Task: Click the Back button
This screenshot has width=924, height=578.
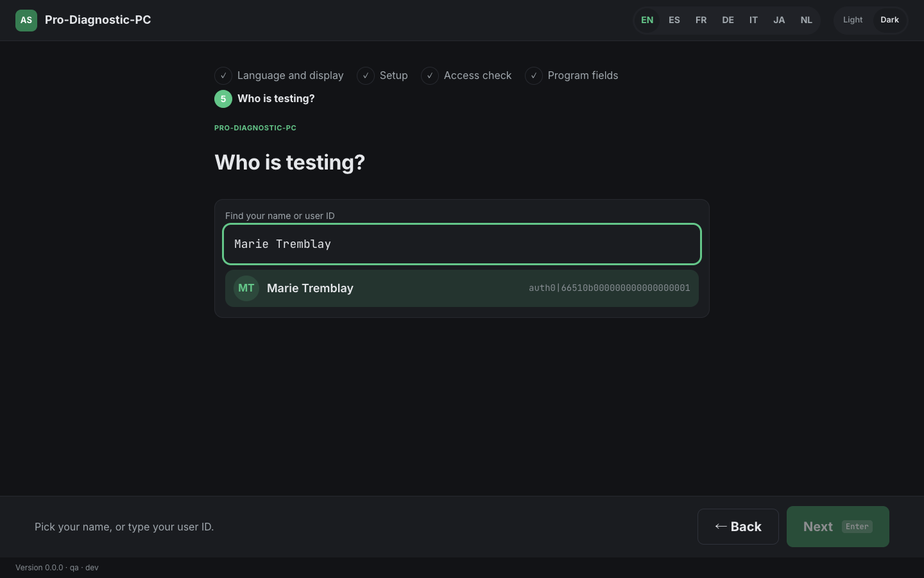Action: click(x=738, y=527)
